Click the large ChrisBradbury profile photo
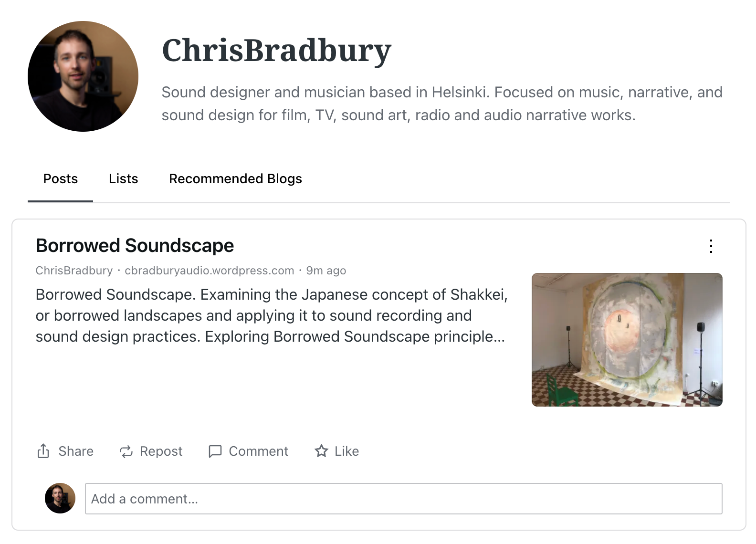 point(83,76)
